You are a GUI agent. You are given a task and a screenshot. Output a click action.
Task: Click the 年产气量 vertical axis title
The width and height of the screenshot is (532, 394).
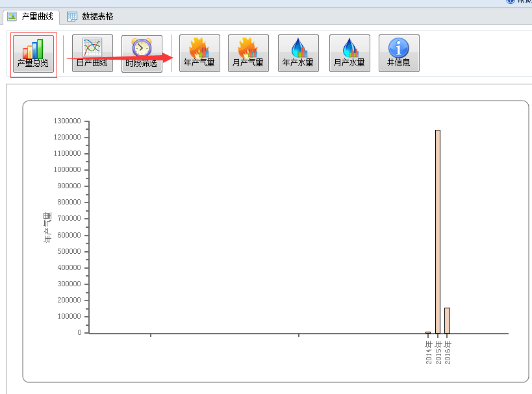click(x=47, y=227)
